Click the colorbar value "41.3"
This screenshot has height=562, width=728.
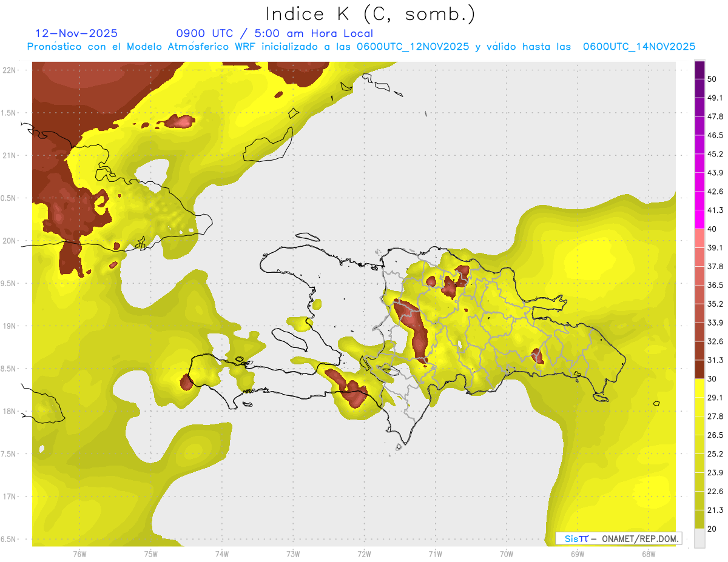715,210
